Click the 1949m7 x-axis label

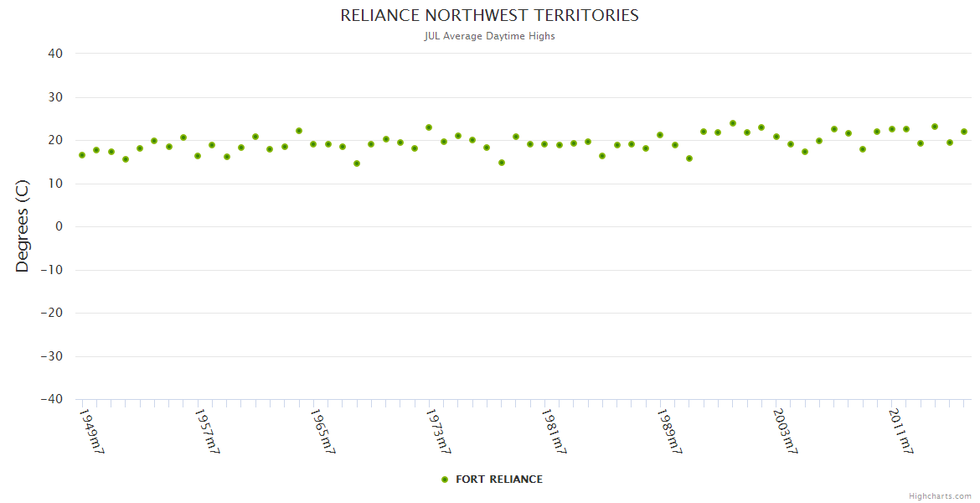(91, 431)
